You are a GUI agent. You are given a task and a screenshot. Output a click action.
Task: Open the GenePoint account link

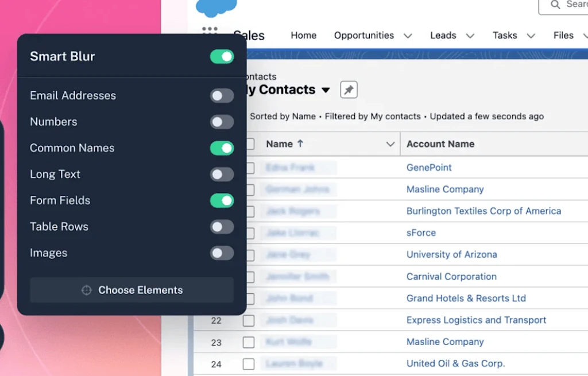tap(429, 168)
